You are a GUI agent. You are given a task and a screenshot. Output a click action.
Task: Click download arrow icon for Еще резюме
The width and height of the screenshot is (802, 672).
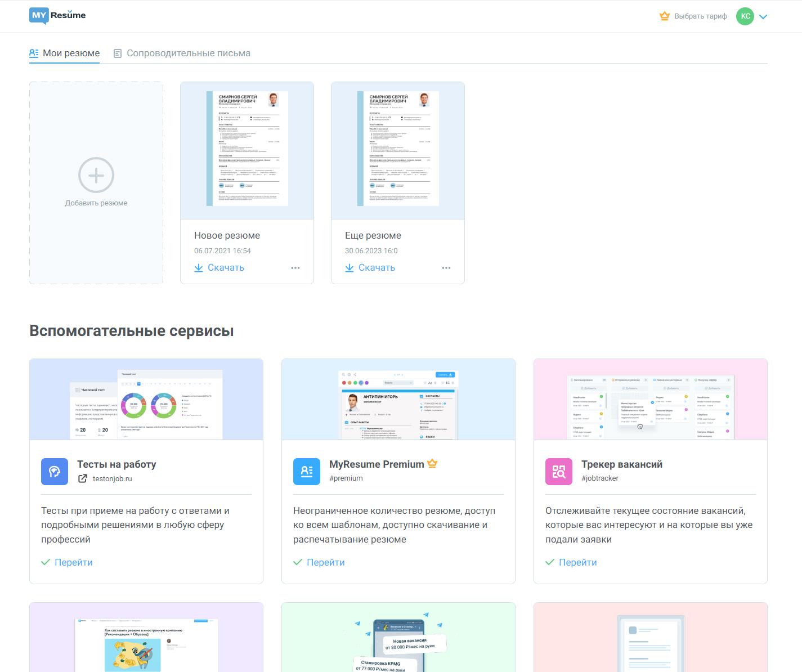click(350, 268)
